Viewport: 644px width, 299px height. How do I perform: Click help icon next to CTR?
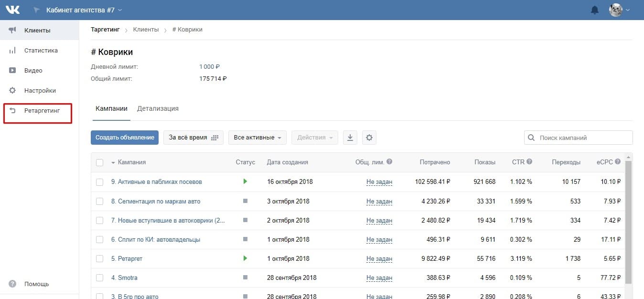pyautogui.click(x=529, y=162)
